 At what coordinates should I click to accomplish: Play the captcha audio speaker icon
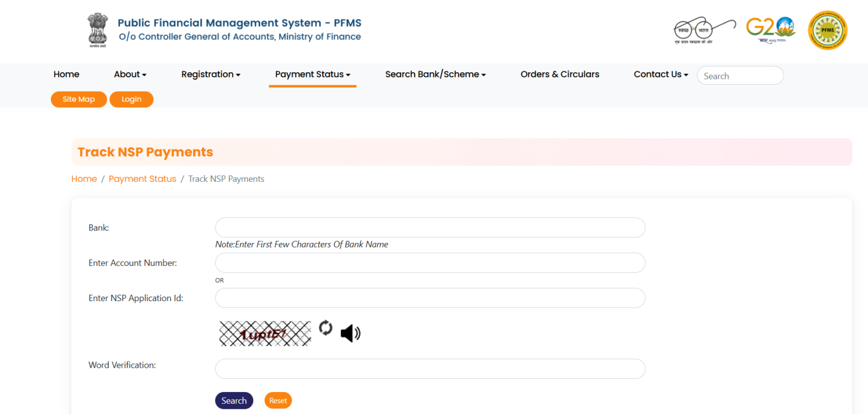point(350,333)
